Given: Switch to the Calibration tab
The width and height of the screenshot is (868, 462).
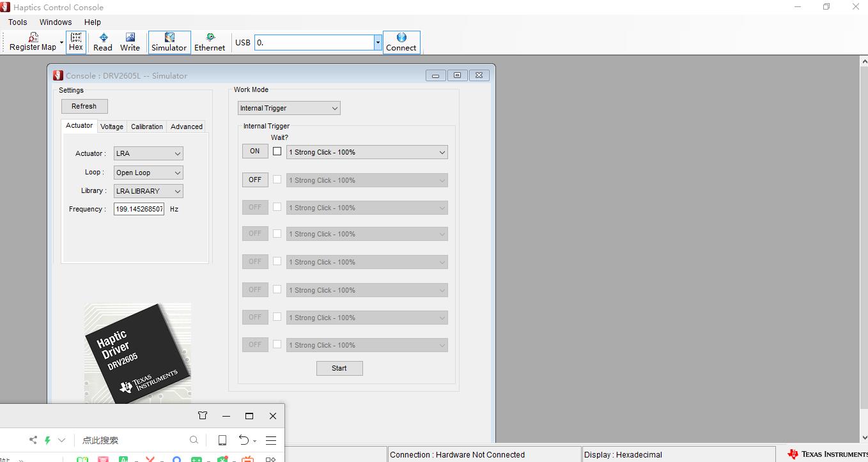Looking at the screenshot, I should coord(147,127).
